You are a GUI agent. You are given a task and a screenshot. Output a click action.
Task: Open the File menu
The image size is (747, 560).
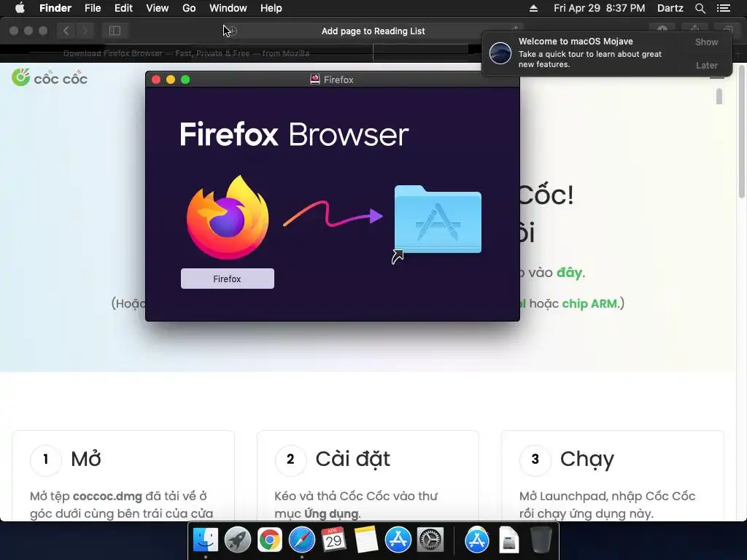(93, 8)
